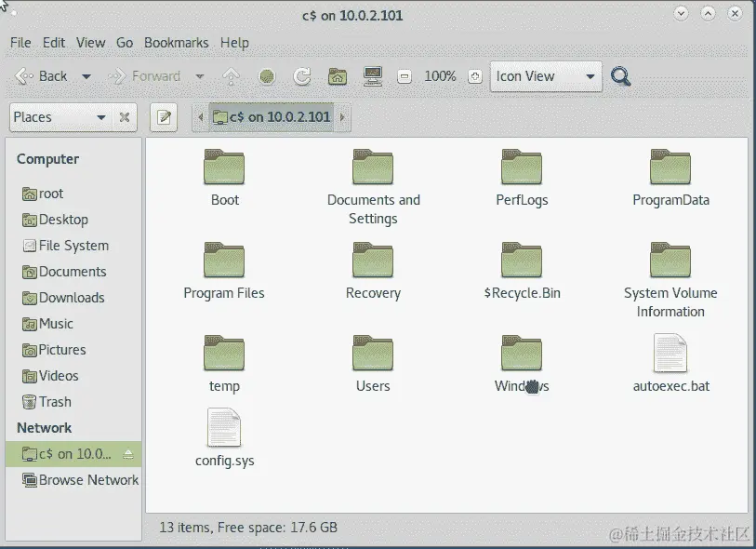
Task: Maximize the window from the title bar
Action: point(708,14)
